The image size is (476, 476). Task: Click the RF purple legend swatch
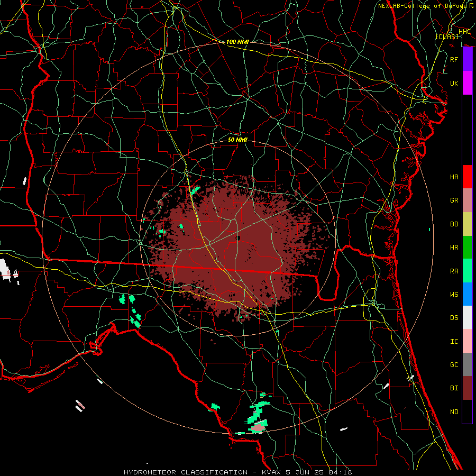pyautogui.click(x=467, y=59)
